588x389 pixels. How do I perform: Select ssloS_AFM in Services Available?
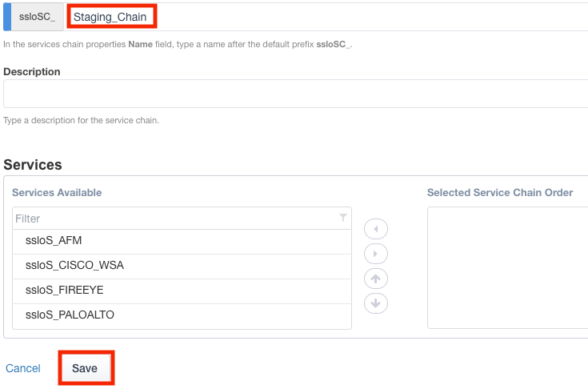pos(182,240)
